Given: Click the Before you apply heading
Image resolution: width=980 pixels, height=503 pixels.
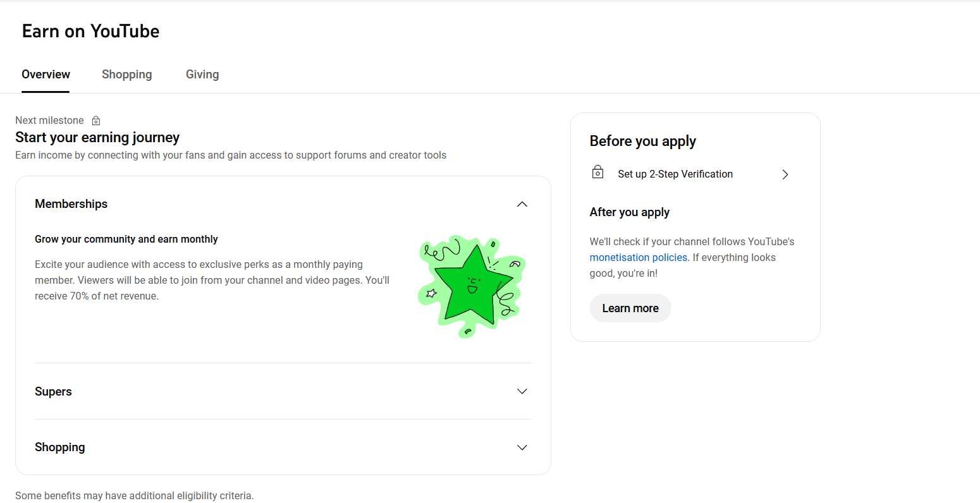Looking at the screenshot, I should tap(643, 142).
